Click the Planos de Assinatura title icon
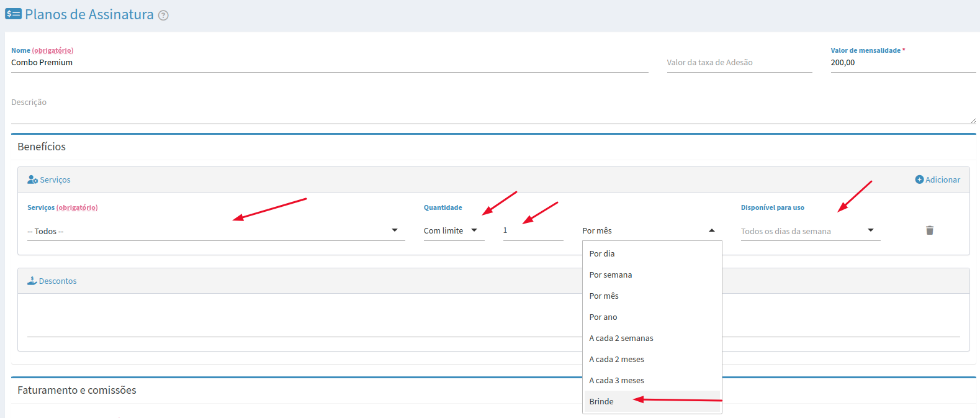The height and width of the screenshot is (418, 980). (x=13, y=14)
